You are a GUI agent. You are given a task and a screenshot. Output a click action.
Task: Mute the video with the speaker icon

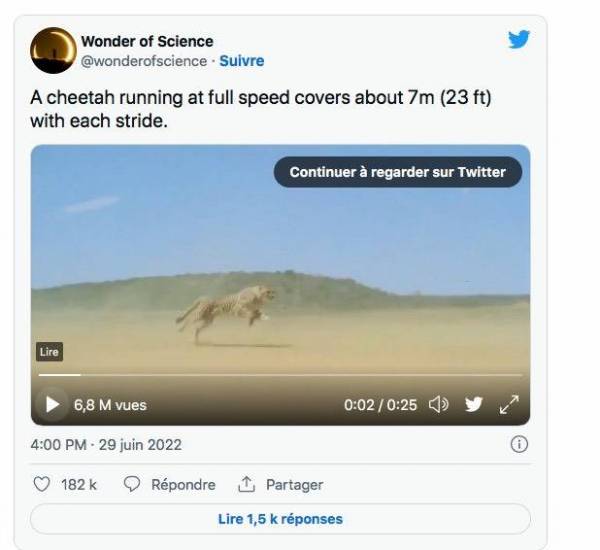click(438, 405)
